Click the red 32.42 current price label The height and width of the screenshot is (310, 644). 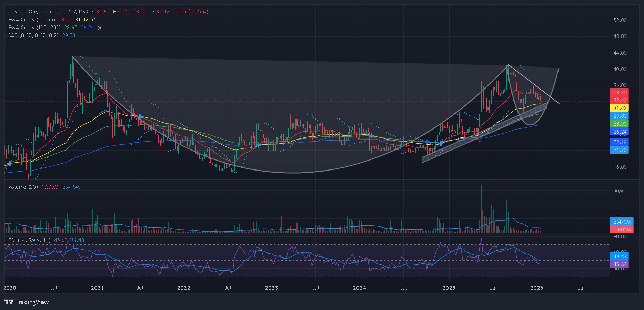point(620,100)
